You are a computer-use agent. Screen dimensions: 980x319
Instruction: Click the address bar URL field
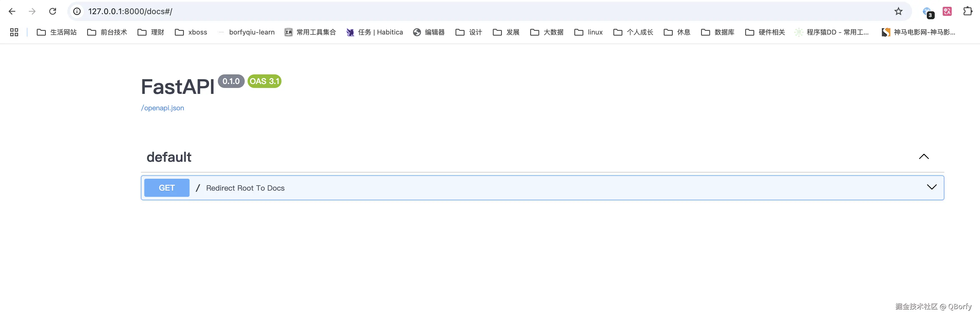tap(457, 11)
